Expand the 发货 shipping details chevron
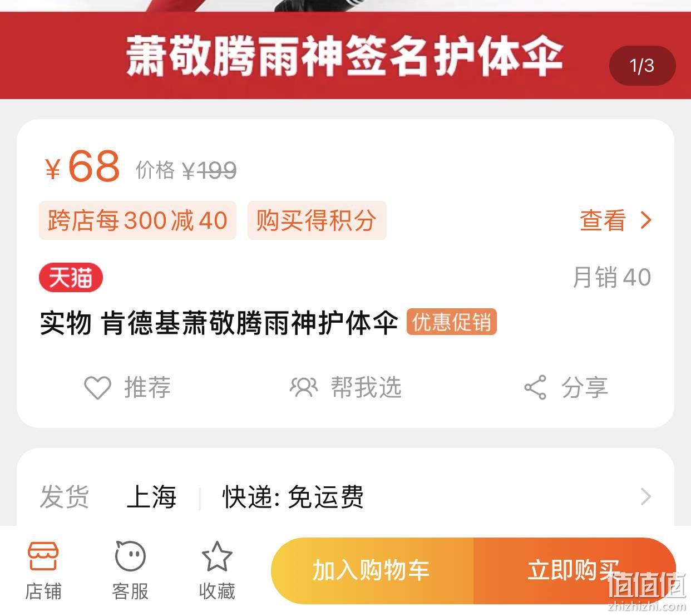The width and height of the screenshot is (691, 616). (646, 496)
